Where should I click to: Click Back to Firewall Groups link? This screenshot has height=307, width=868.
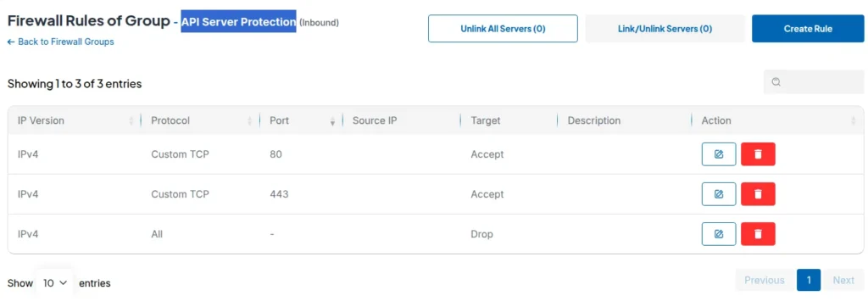pos(60,42)
